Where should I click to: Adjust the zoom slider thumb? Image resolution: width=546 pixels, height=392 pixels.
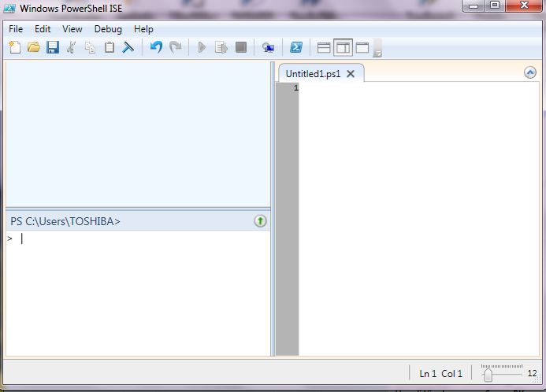488,375
